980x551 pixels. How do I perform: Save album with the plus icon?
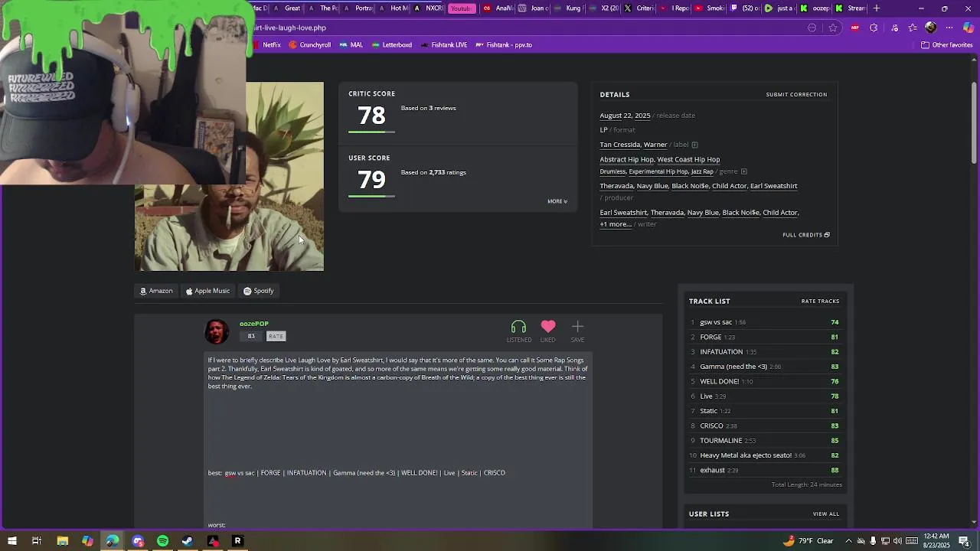[577, 331]
